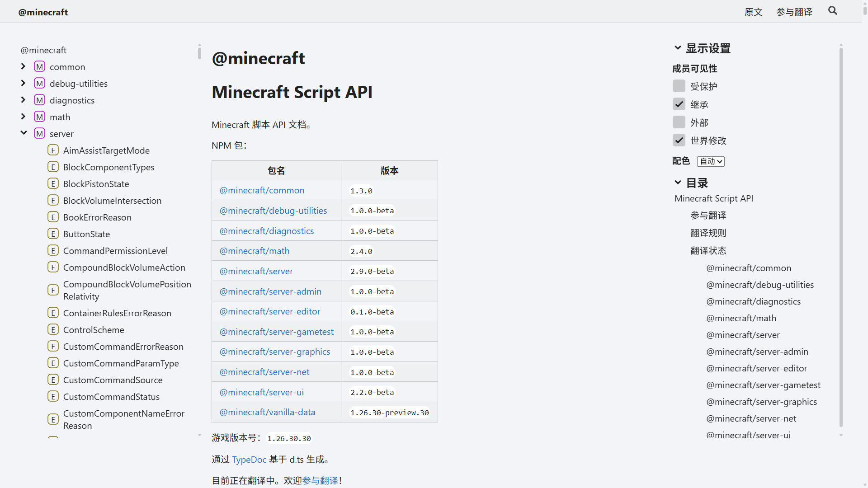Click the enum icon beside ContainerRulesErrorReason
Image resolution: width=868 pixels, height=488 pixels.
pos(53,313)
